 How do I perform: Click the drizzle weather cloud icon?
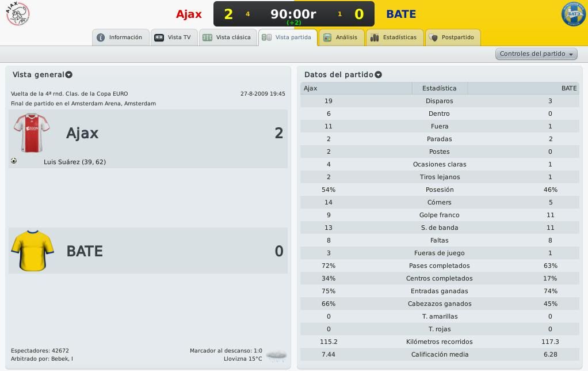click(277, 355)
